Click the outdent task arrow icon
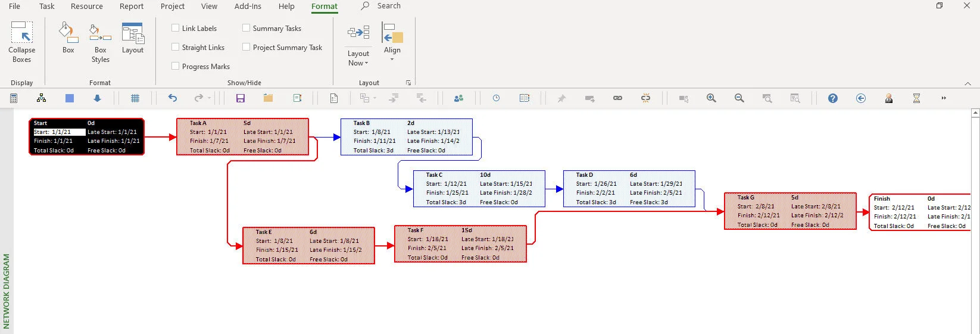 pos(421,98)
